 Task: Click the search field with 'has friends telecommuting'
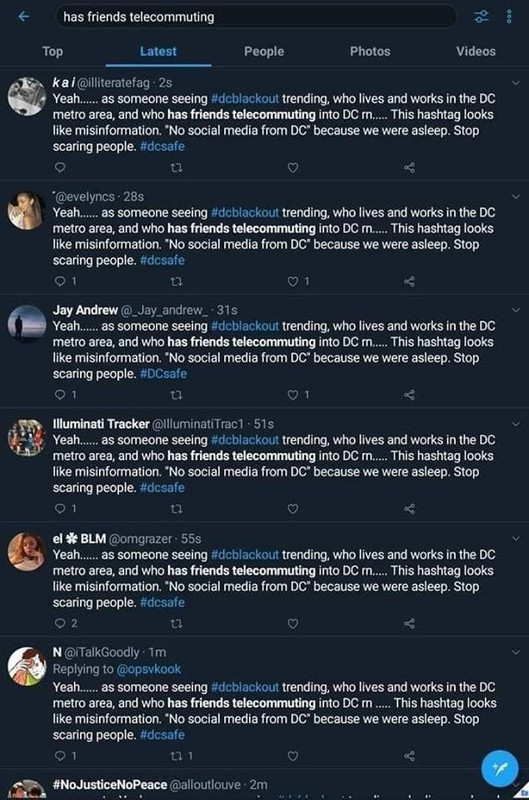[255, 17]
